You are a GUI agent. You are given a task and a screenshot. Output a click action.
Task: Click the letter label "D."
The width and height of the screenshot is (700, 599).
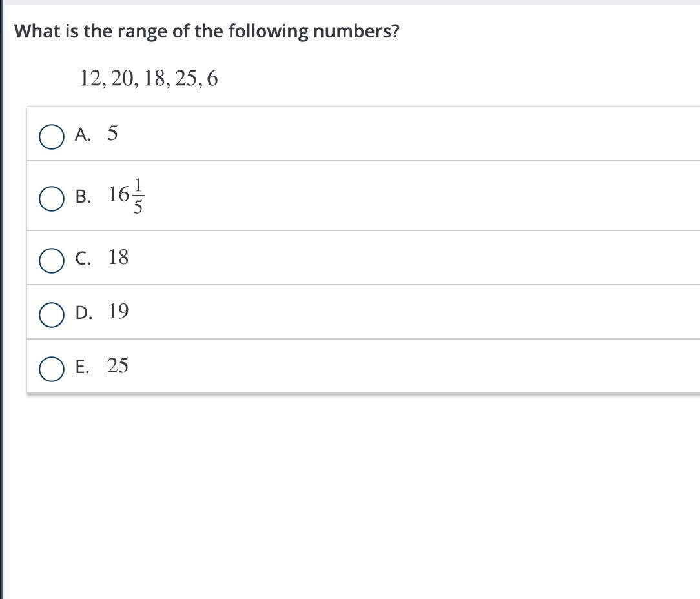click(x=83, y=313)
